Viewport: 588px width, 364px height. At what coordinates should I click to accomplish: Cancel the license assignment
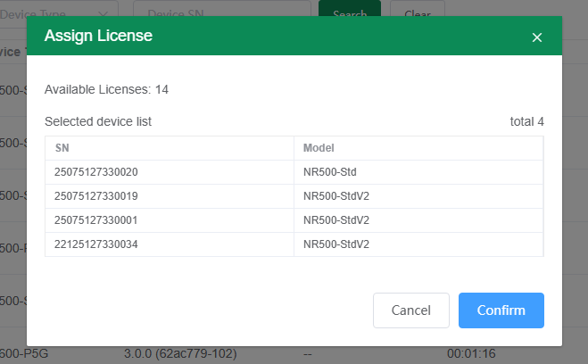tap(410, 310)
